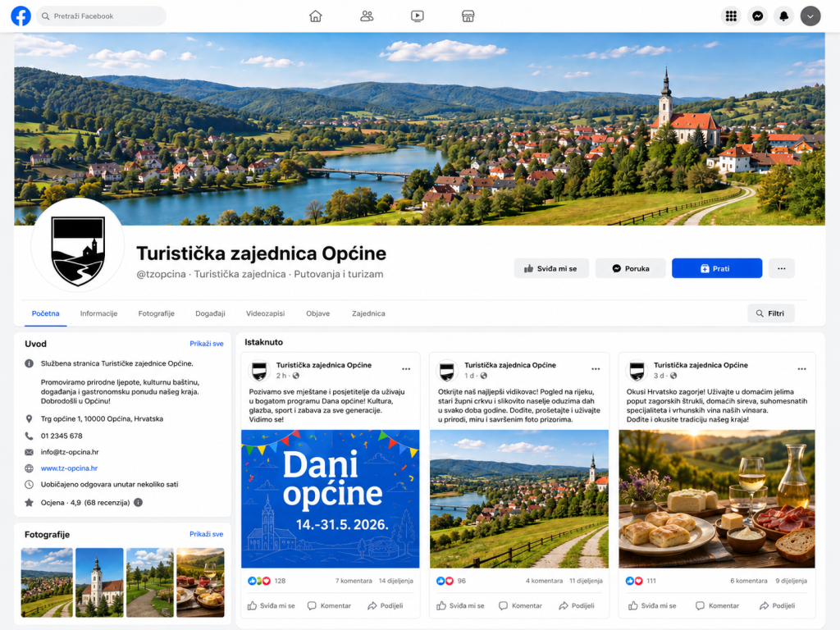Like the page with Sviđa mi se button
This screenshot has height=630, width=840.
pos(551,268)
